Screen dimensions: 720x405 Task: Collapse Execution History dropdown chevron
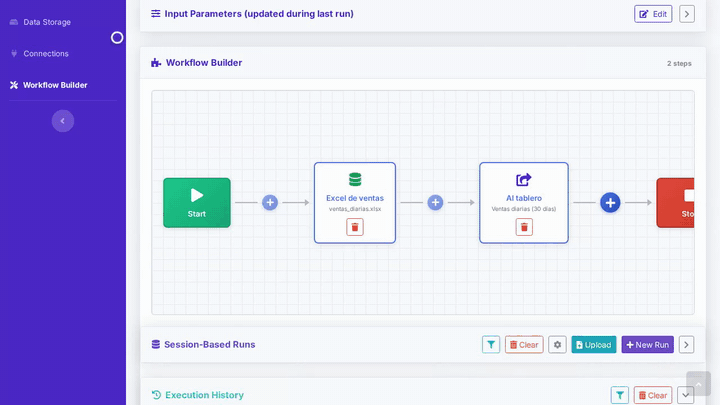(686, 395)
